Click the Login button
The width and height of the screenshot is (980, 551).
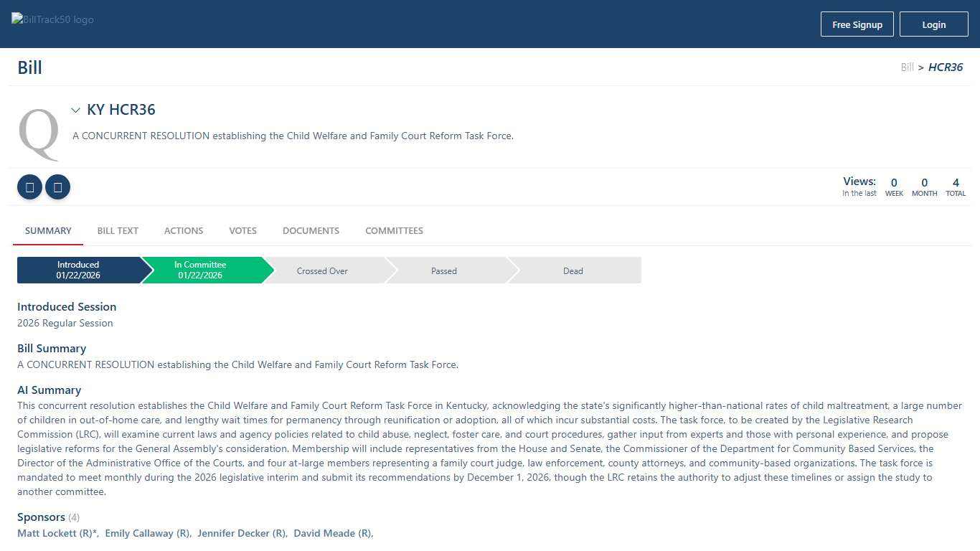point(933,24)
